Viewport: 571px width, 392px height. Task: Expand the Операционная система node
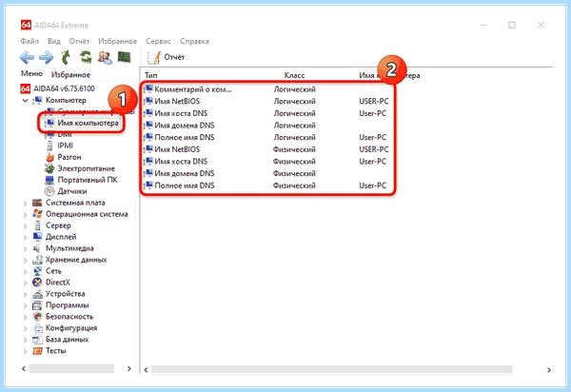25,215
